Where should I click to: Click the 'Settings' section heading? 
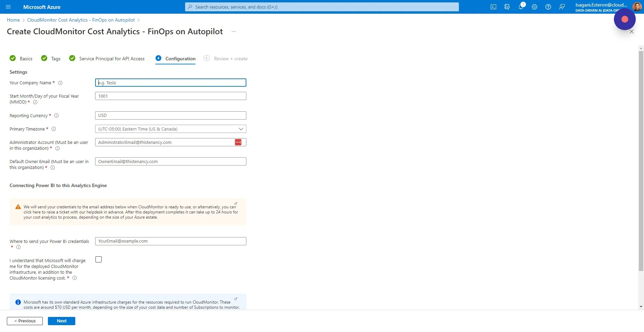18,72
